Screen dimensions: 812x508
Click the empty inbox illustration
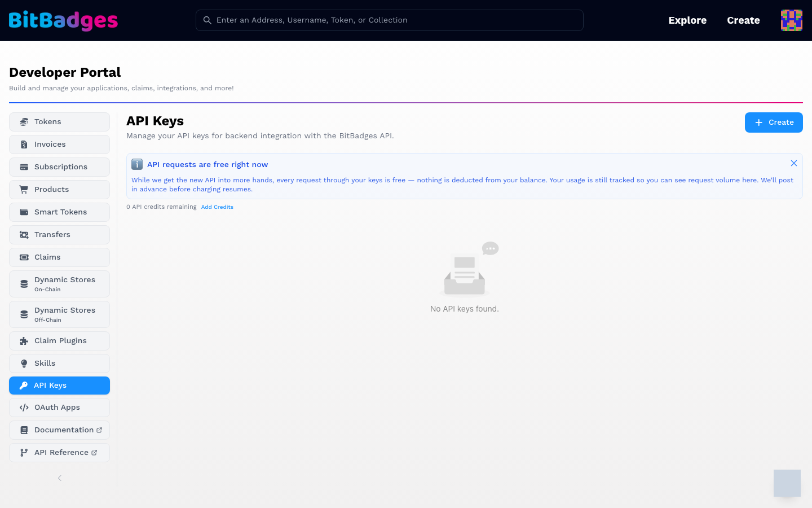[x=469, y=269]
